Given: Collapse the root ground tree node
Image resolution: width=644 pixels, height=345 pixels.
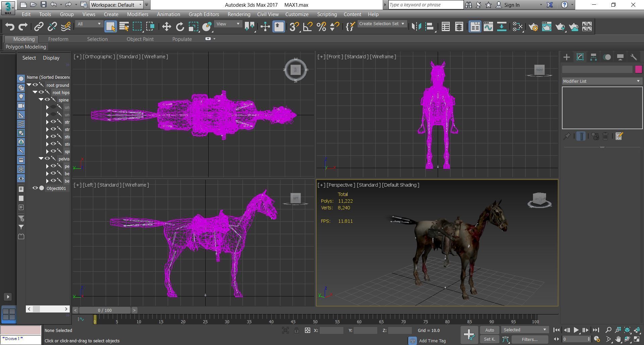Looking at the screenshot, I should [29, 85].
